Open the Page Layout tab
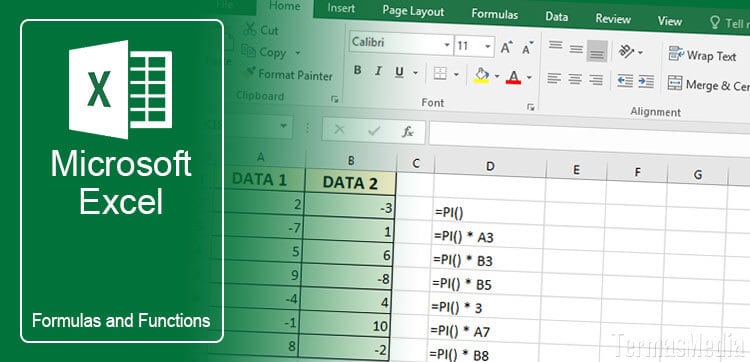This screenshot has width=750, height=362. (x=413, y=11)
